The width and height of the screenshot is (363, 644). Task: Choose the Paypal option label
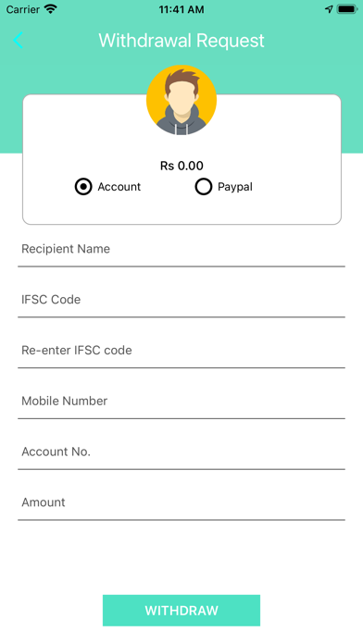pos(235,187)
